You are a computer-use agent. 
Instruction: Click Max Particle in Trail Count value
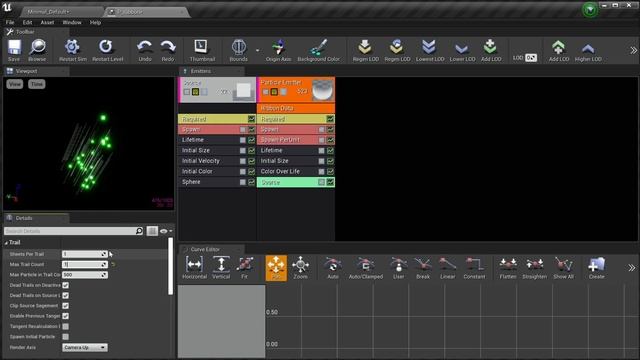pyautogui.click(x=84, y=275)
